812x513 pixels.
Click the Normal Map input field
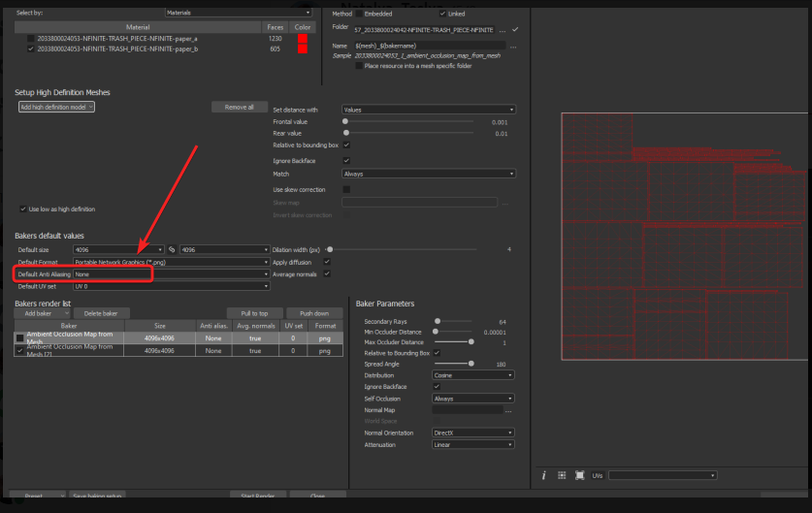pos(467,410)
